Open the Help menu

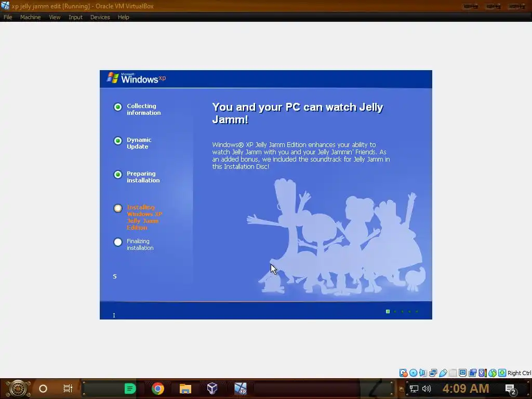tap(123, 17)
